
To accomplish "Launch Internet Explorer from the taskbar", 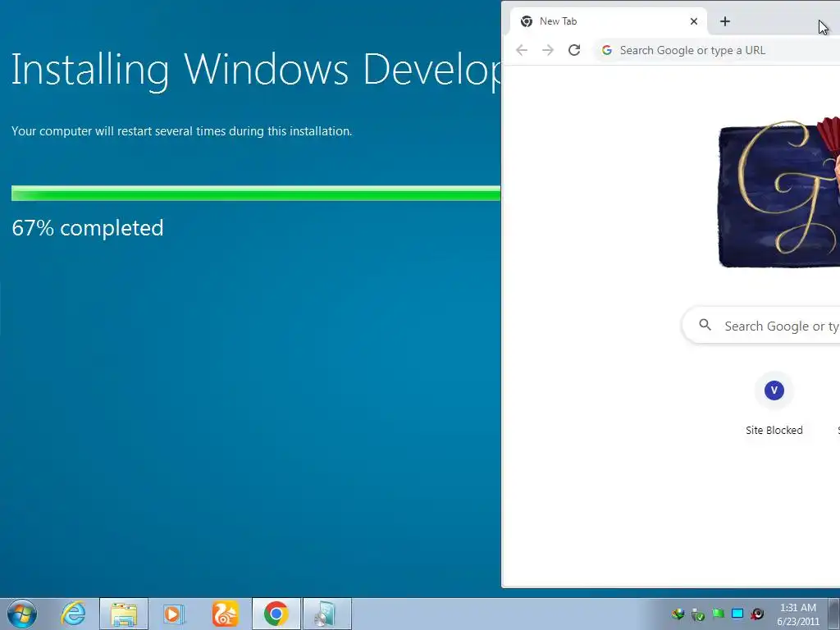I will pyautogui.click(x=73, y=614).
